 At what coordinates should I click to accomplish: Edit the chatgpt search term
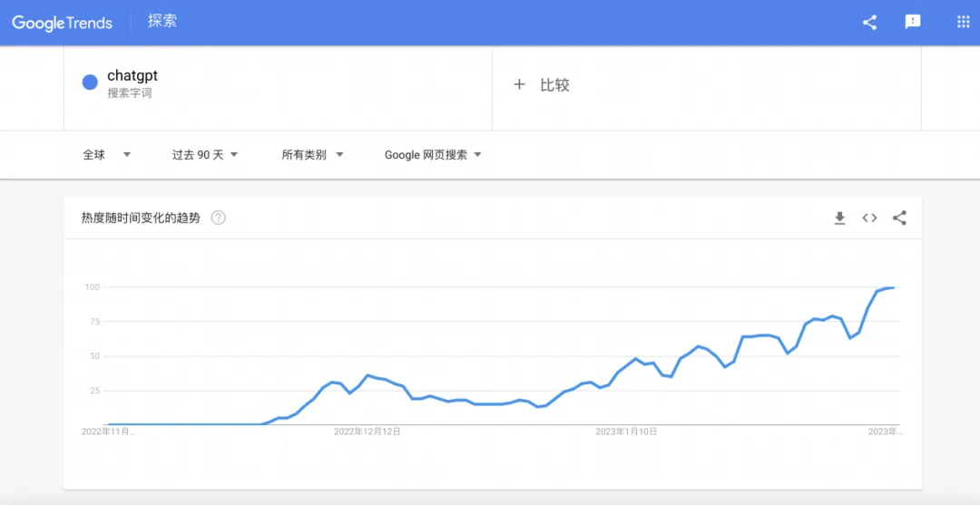132,75
